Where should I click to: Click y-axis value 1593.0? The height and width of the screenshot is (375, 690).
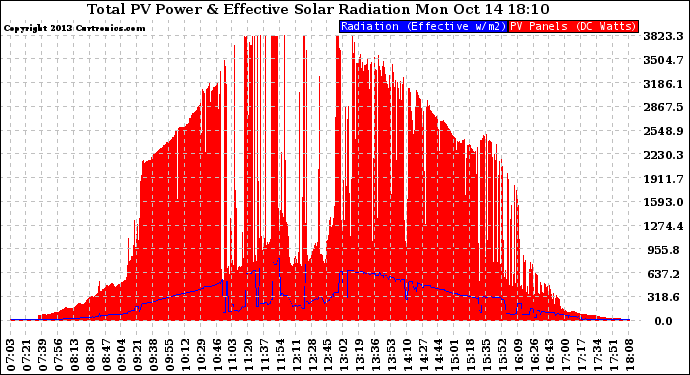pyautogui.click(x=663, y=202)
